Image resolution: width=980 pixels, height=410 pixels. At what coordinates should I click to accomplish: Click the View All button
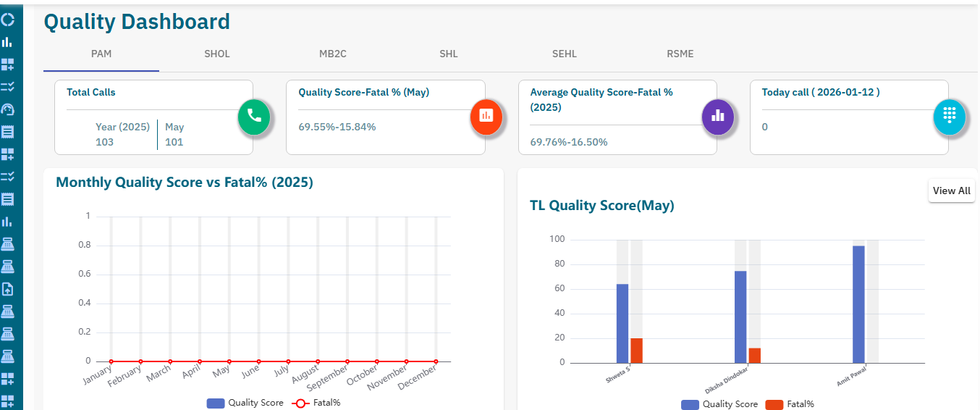[952, 191]
